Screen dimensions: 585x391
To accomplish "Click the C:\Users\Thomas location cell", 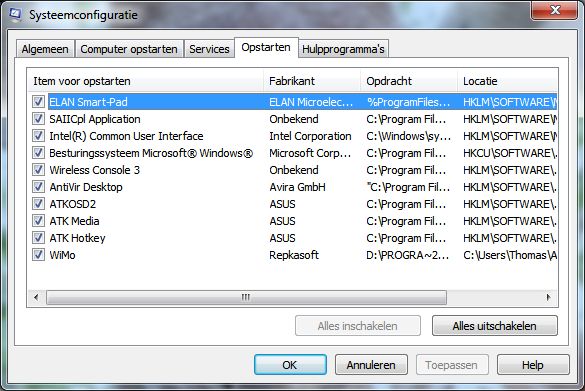I will pyautogui.click(x=510, y=255).
